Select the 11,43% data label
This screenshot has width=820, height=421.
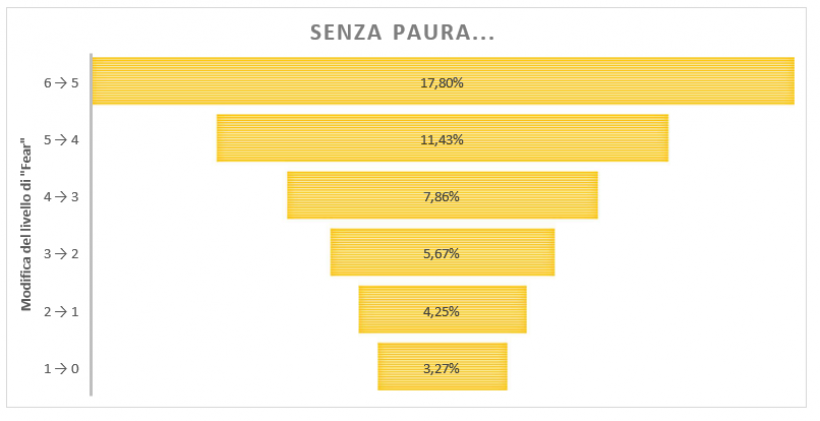pos(442,140)
